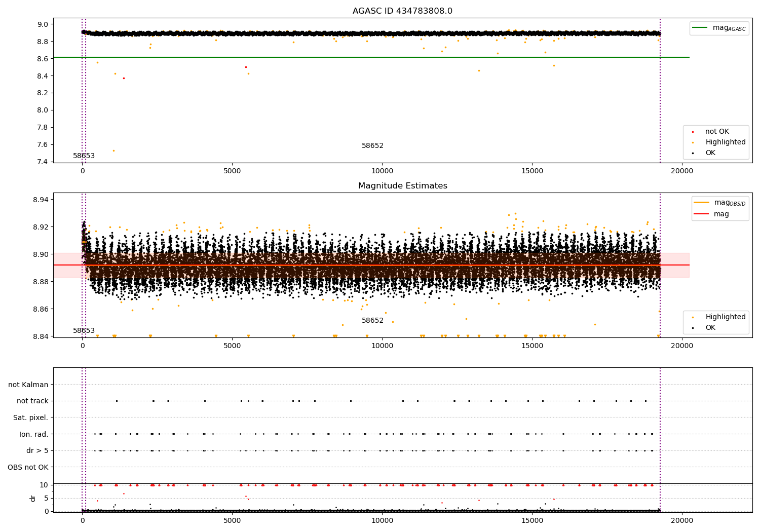
Task: Click "Highlighted" in the Magnitude Estimates legend
Action: click(x=726, y=317)
